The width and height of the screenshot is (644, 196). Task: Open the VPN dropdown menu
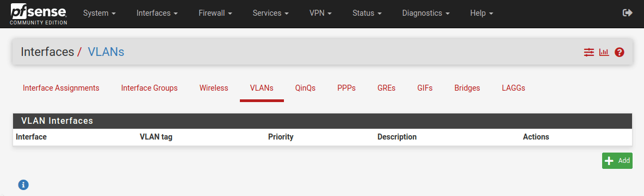(320, 13)
